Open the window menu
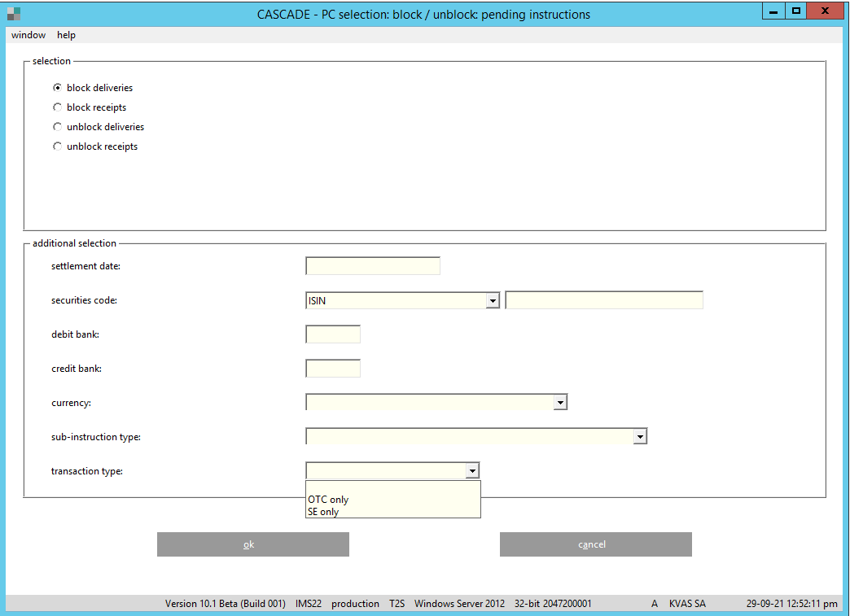 28,35
